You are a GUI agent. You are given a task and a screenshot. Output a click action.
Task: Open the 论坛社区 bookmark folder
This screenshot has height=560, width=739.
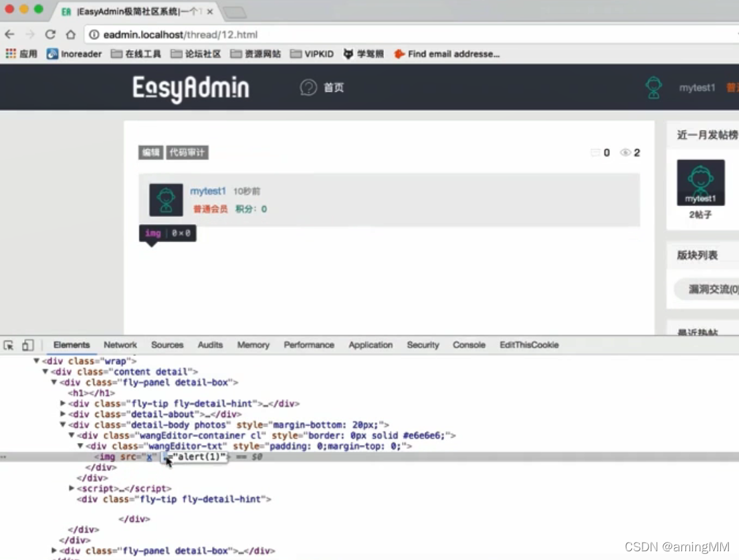(195, 54)
